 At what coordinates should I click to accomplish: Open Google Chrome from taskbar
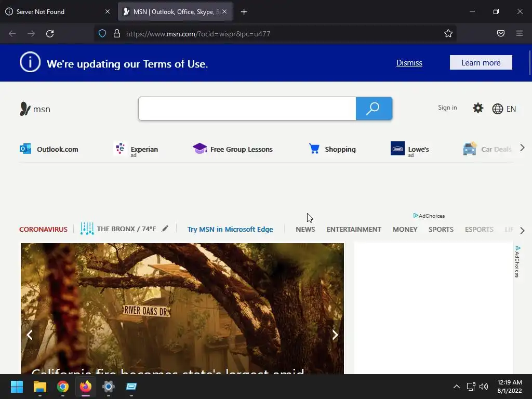63,387
